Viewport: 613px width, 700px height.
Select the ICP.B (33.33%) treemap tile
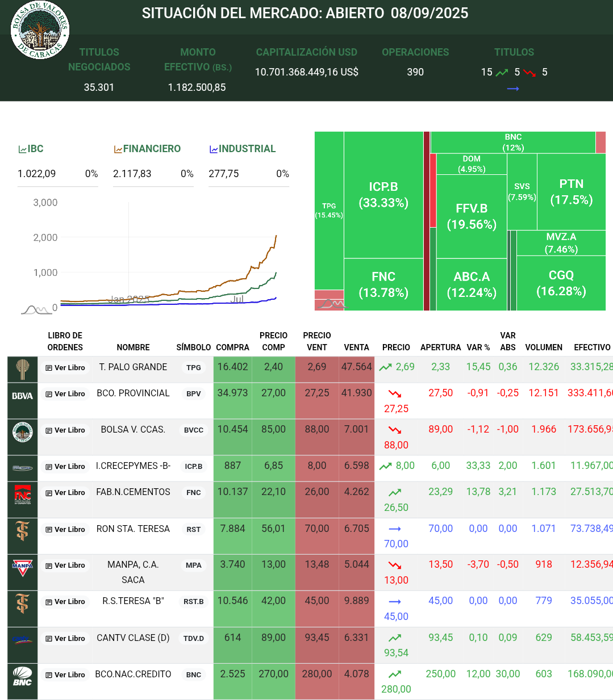383,195
